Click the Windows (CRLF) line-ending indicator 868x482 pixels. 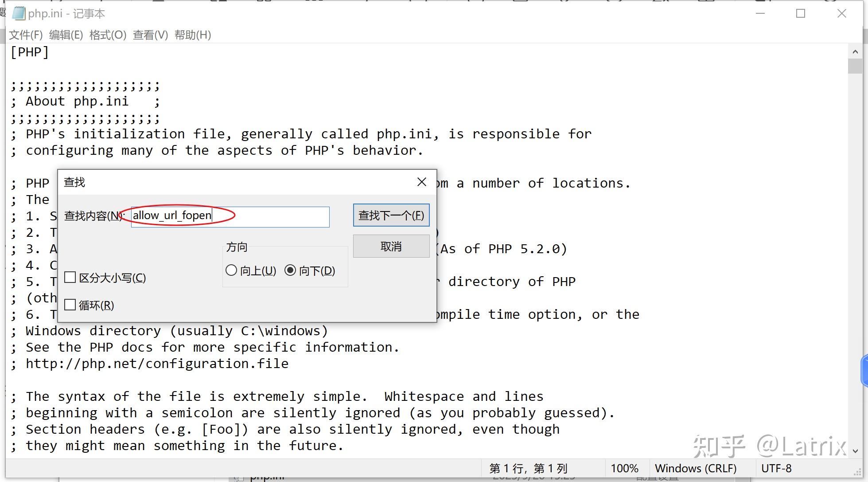(x=696, y=468)
